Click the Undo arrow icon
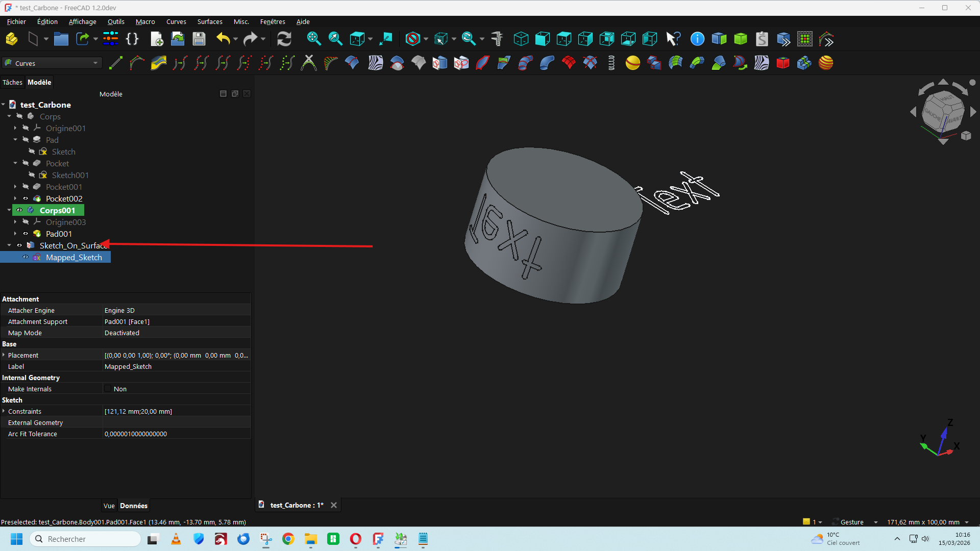 pyautogui.click(x=223, y=39)
